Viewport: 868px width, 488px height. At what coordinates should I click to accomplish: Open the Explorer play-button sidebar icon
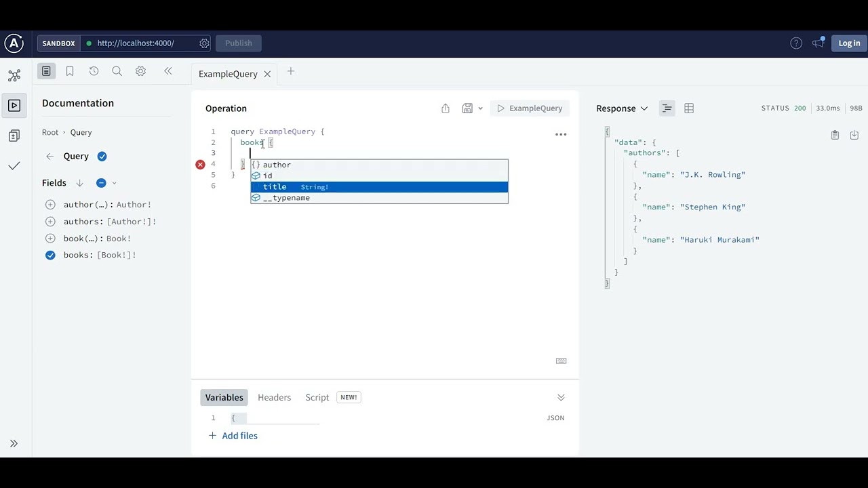click(14, 105)
